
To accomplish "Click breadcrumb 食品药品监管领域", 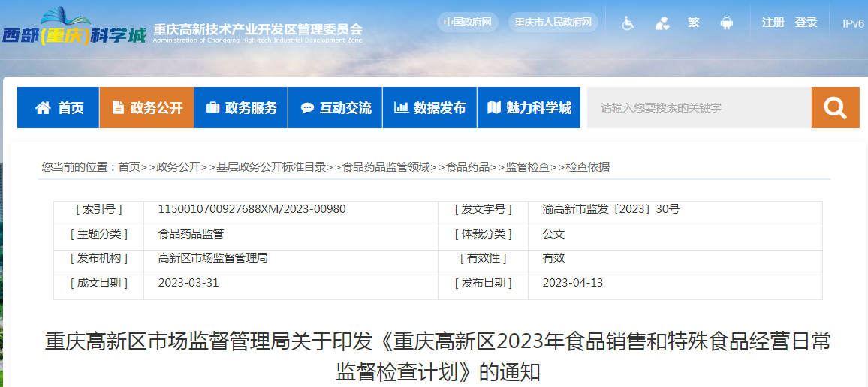I will (386, 167).
